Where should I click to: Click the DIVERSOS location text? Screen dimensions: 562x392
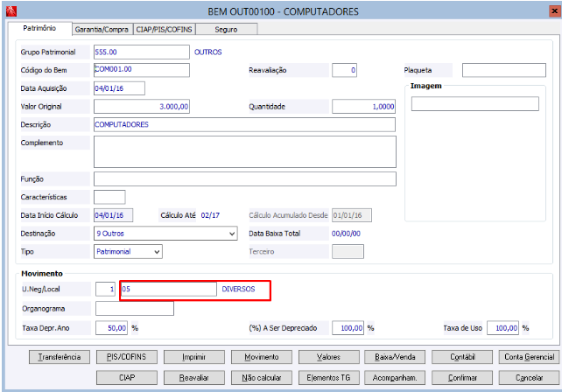pyautogui.click(x=238, y=289)
